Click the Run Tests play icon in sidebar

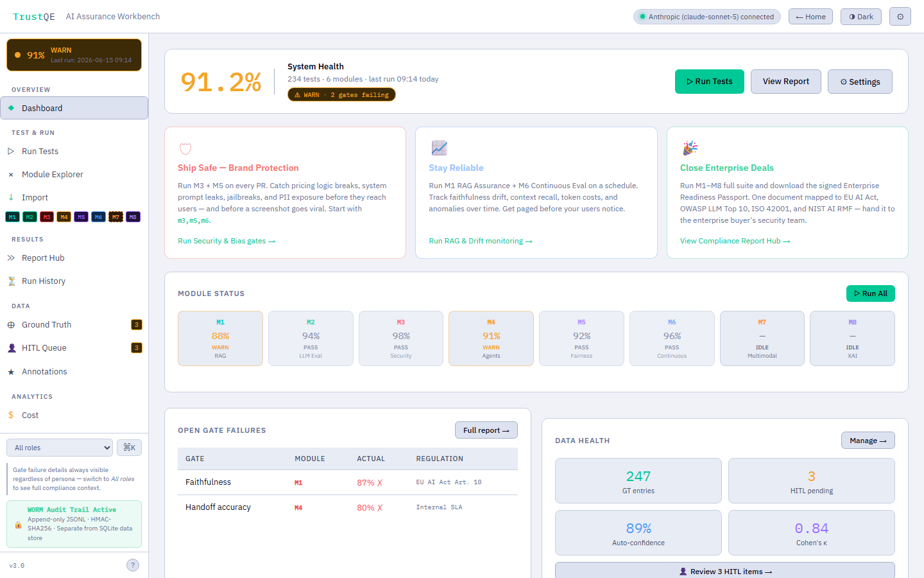tap(11, 151)
